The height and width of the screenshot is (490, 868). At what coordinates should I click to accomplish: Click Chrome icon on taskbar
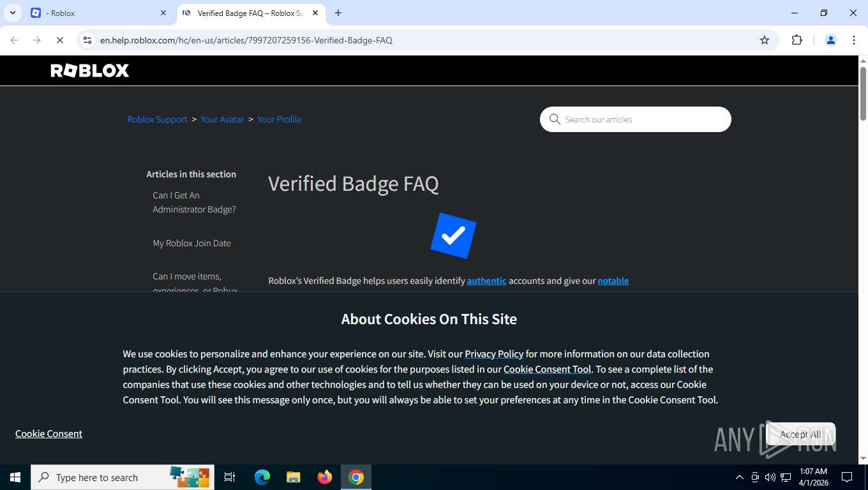tap(356, 477)
